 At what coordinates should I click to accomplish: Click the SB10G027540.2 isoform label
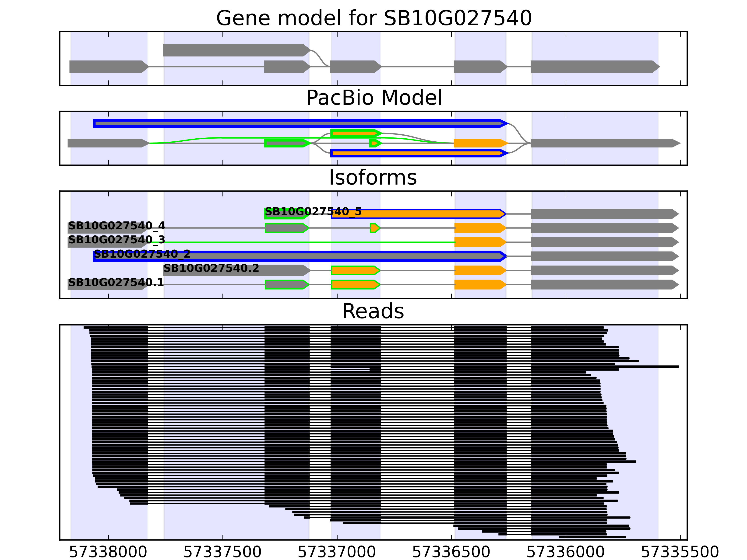211,268
